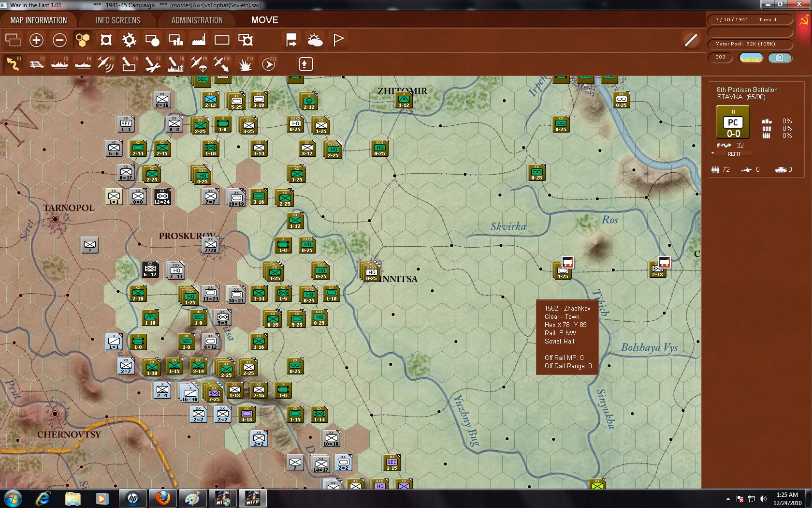812x508 pixels.
Task: Select Rail mode (F2)
Action: tap(36, 64)
